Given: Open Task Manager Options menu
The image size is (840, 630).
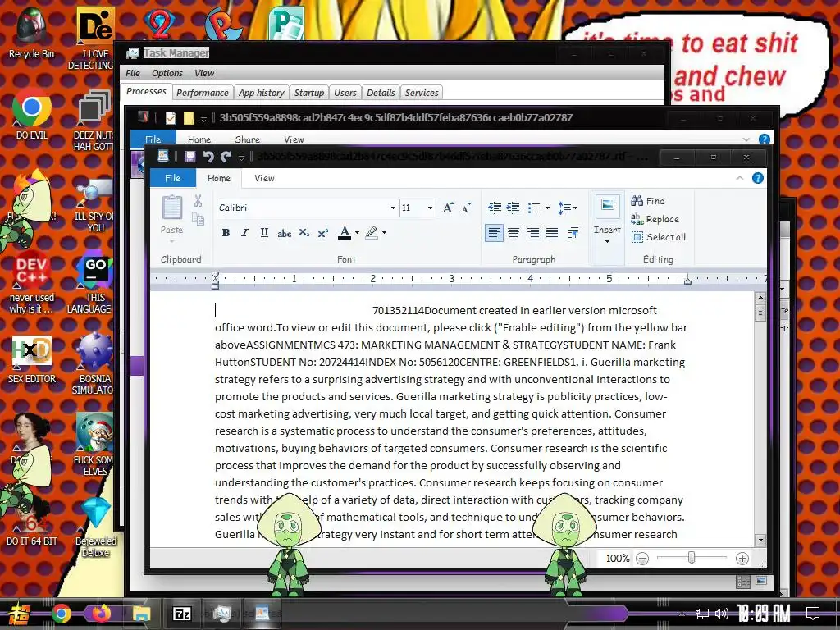Looking at the screenshot, I should [x=167, y=73].
